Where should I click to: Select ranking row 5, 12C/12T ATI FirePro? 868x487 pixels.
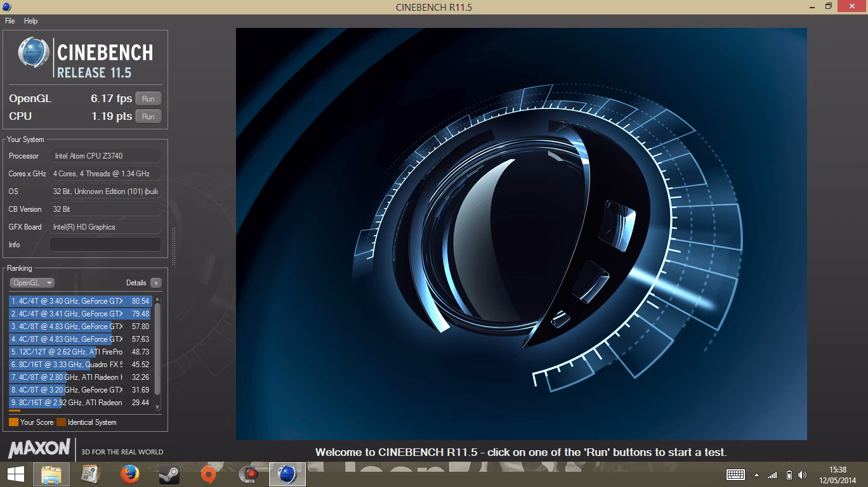point(81,352)
